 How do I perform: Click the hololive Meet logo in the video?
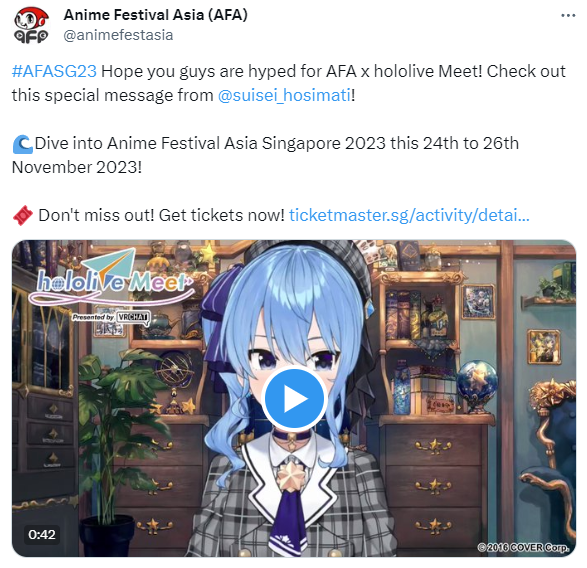click(112, 279)
